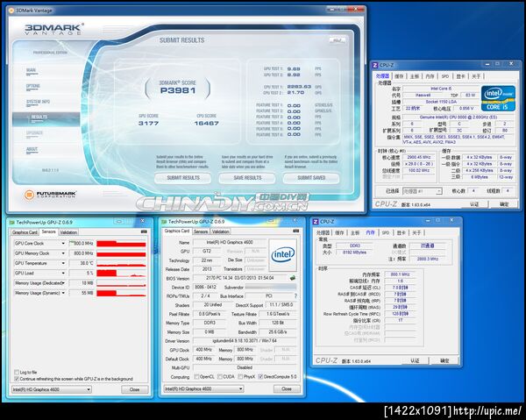
Task: Open the GPU Memory Clock sensor dropdown
Action: pos(63,253)
